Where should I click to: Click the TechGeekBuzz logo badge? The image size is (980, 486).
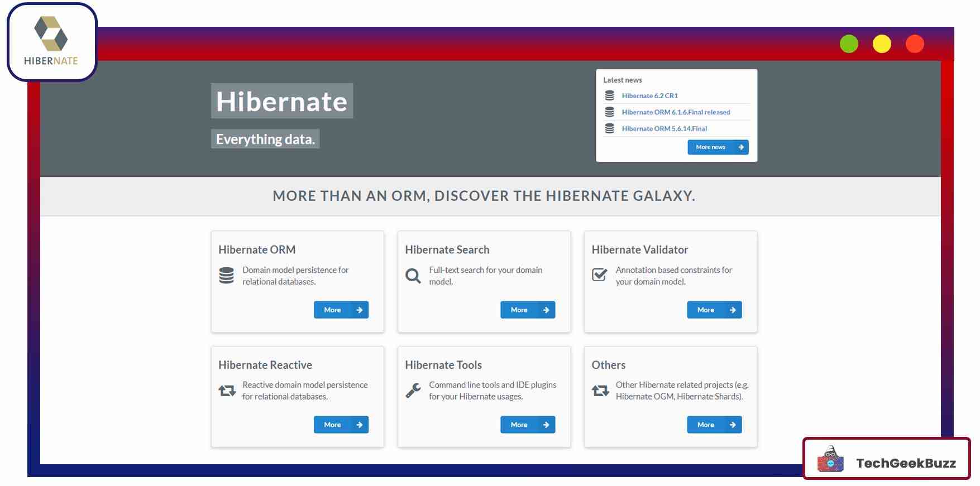[x=886, y=459]
